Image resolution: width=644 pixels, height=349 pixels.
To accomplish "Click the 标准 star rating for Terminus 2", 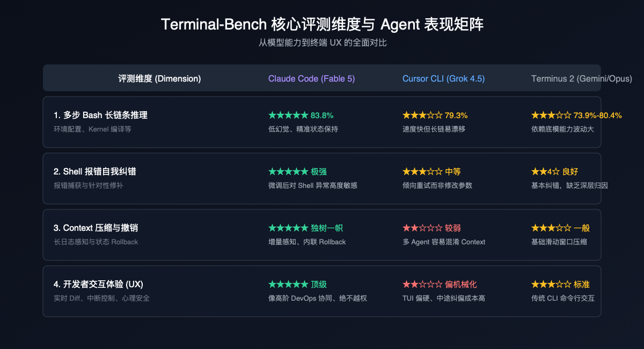I will point(560,285).
